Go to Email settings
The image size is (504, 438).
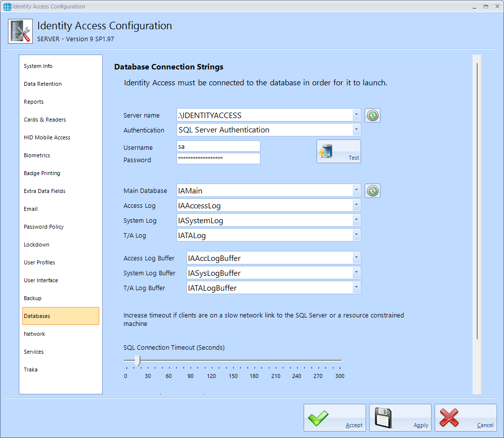tap(61, 209)
